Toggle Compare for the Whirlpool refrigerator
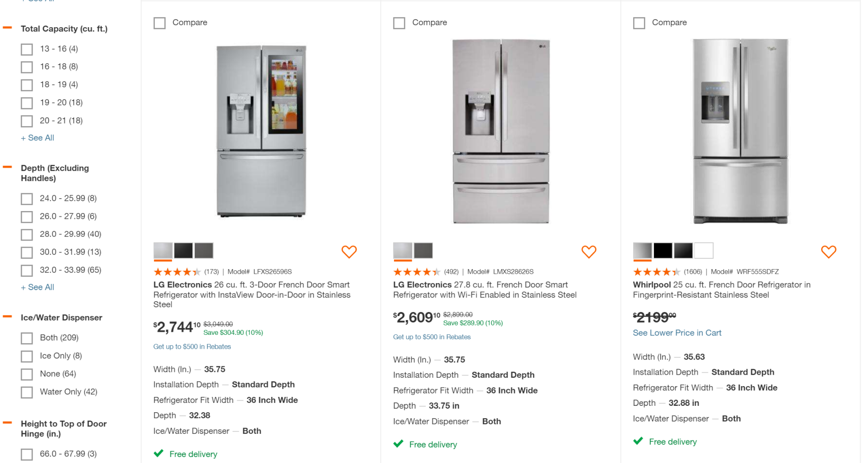Image resolution: width=868 pixels, height=463 pixels. (x=639, y=23)
